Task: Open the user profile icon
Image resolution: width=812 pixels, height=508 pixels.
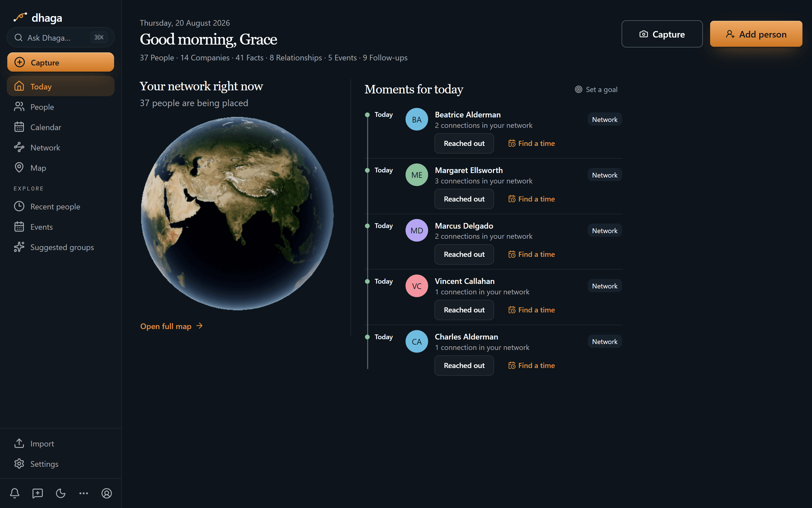Action: point(107,493)
